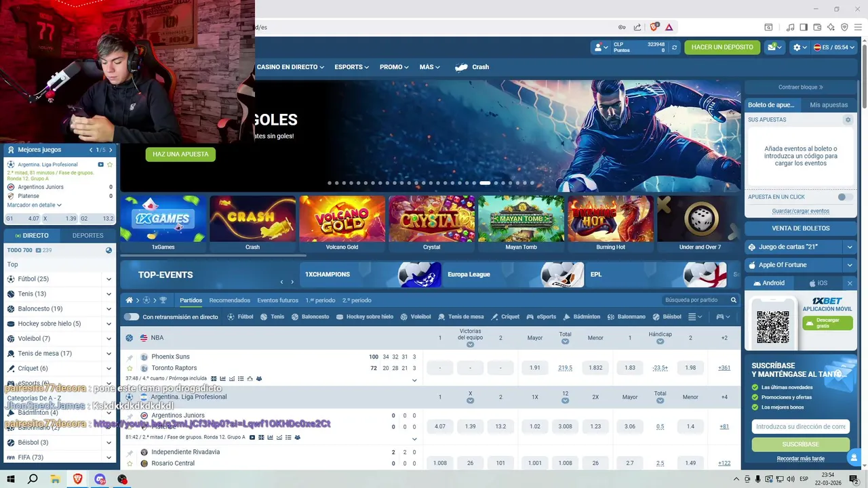Open the settings gear menu

click(x=800, y=47)
